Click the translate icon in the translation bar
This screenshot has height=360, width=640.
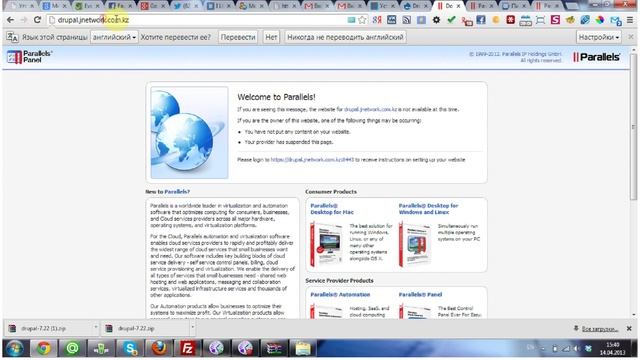coord(12,37)
